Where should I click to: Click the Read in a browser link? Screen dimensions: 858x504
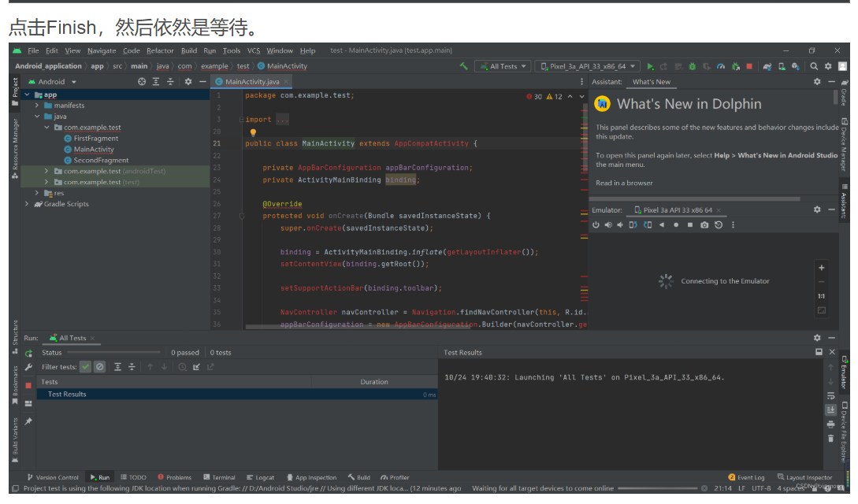[624, 183]
